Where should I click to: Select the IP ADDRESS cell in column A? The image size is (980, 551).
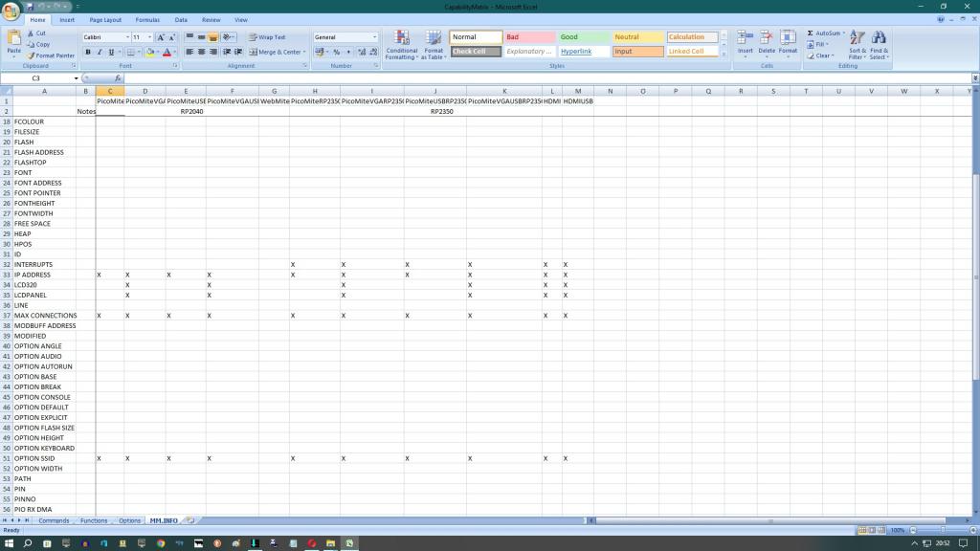tap(44, 275)
